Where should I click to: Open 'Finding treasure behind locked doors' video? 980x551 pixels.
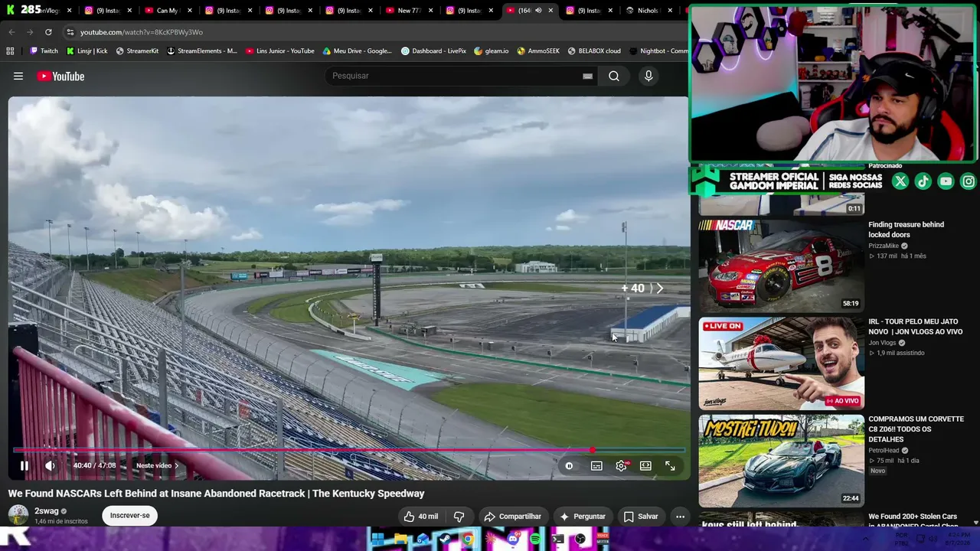(906, 230)
